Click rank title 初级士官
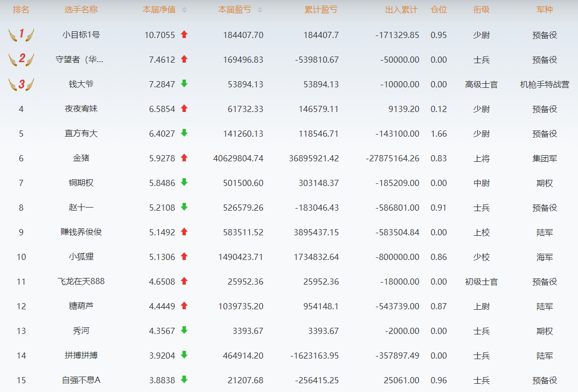The height and width of the screenshot is (392, 578). [481, 282]
